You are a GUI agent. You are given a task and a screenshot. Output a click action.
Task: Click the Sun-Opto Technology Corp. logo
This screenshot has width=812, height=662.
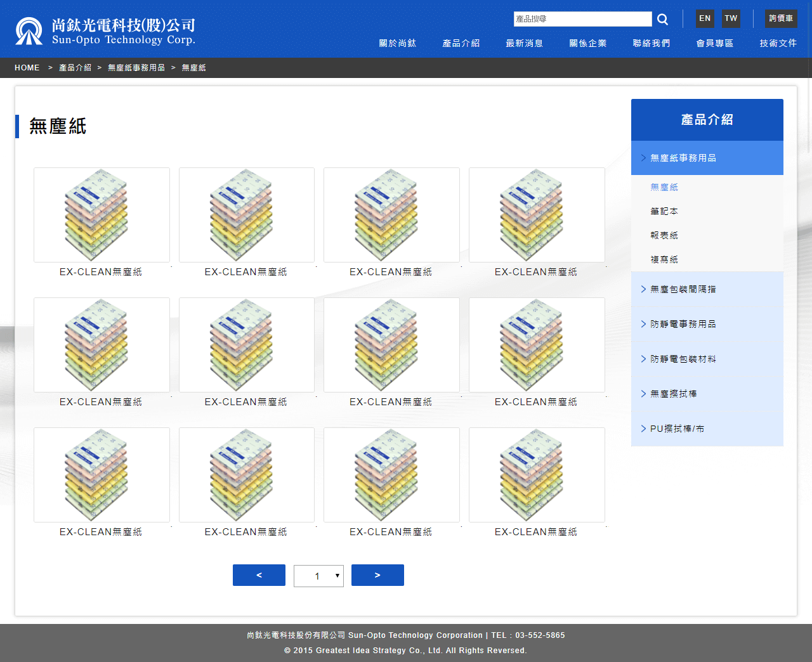pyautogui.click(x=105, y=31)
